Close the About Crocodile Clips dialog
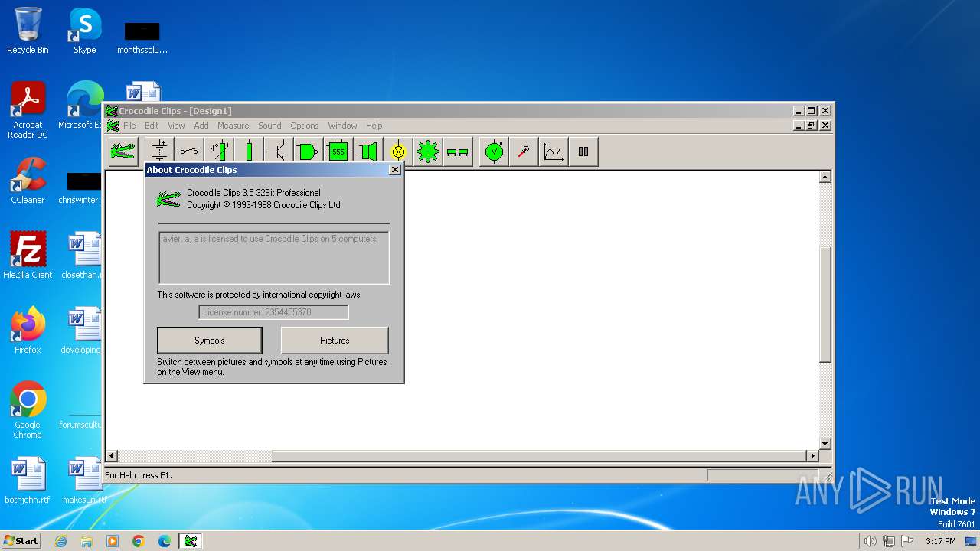 coord(395,170)
